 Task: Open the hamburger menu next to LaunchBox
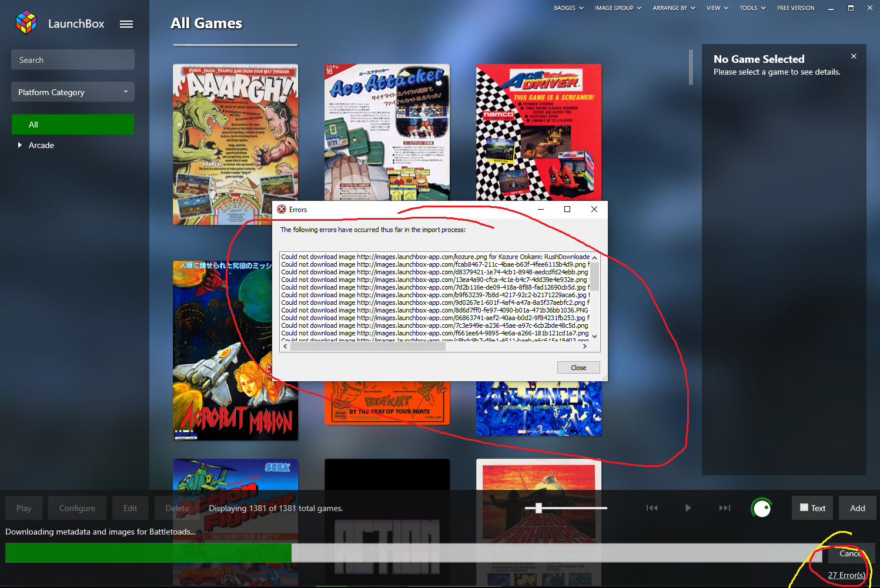tap(126, 24)
